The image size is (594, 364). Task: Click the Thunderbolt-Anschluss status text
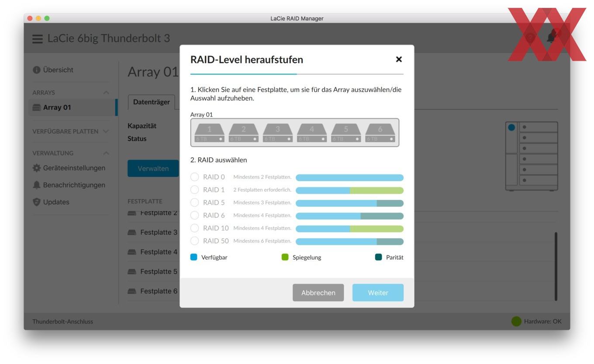pos(62,322)
